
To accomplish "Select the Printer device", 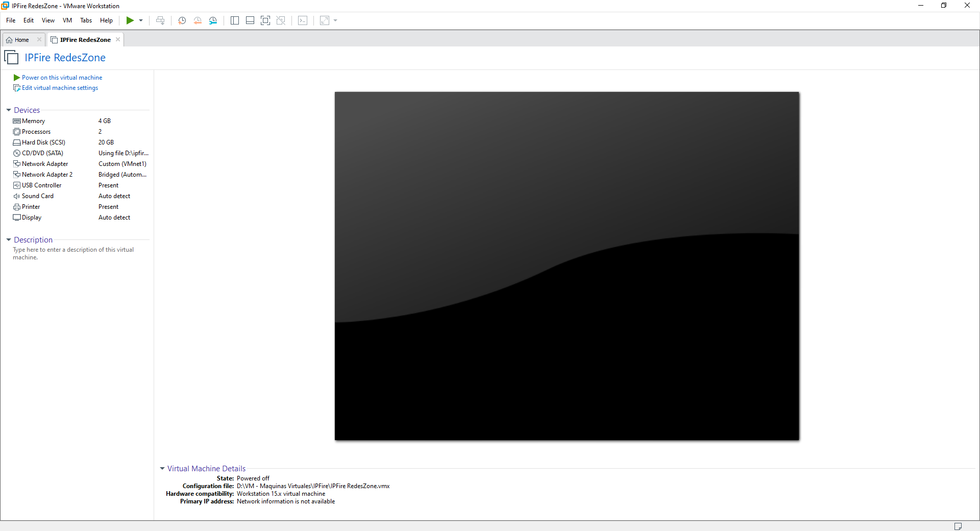I will pyautogui.click(x=81, y=207).
